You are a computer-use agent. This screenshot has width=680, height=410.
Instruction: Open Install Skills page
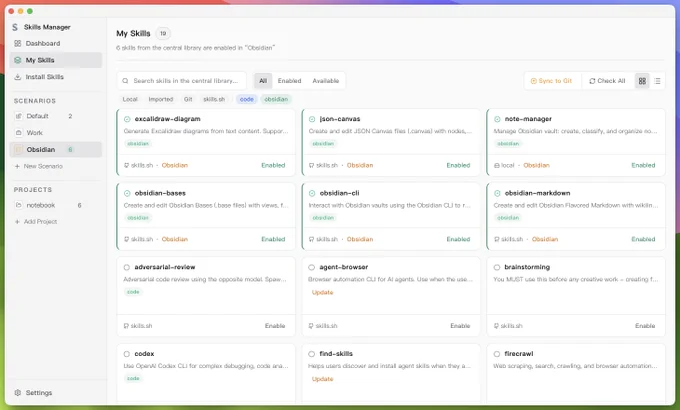[x=56, y=77]
